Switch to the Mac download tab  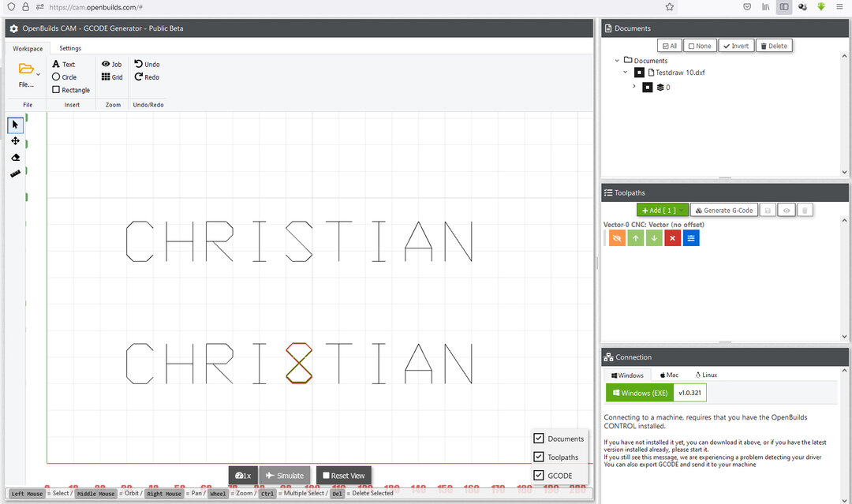coord(667,375)
